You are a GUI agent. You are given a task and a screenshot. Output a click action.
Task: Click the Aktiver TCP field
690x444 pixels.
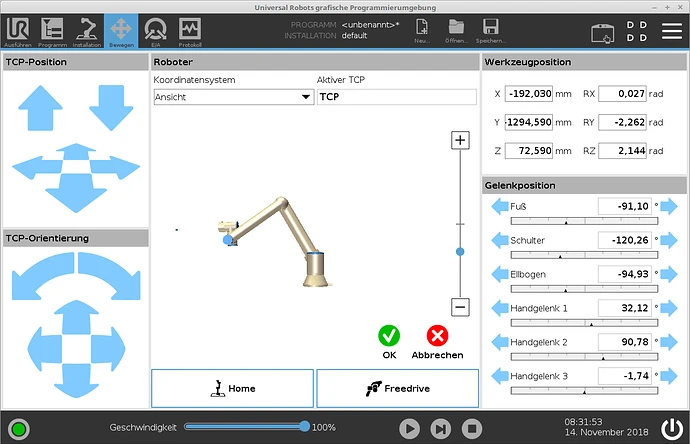(396, 97)
